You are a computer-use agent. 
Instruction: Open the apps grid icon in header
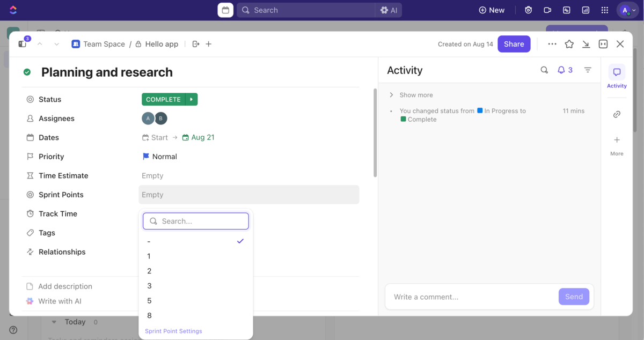[x=605, y=10]
